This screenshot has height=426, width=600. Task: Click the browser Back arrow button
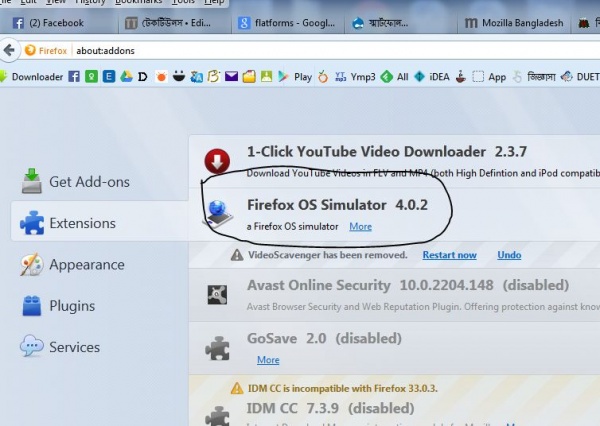click(x=9, y=50)
